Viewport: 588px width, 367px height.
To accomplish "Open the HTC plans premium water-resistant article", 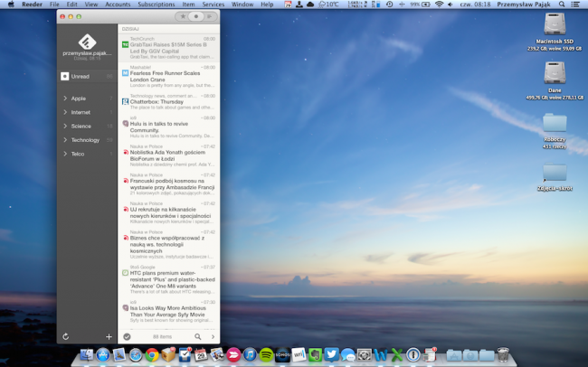I will click(169, 279).
